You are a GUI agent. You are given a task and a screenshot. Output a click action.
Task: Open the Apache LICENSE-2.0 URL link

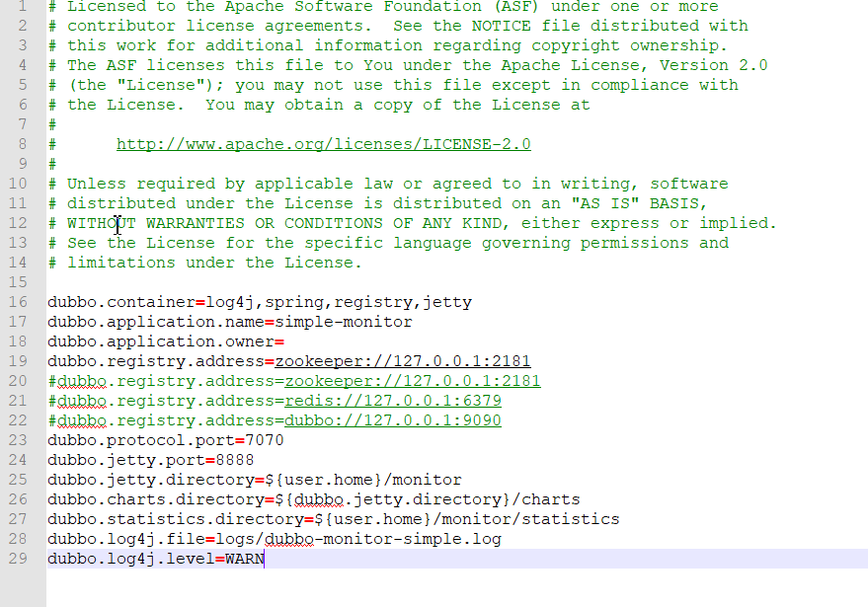323,144
